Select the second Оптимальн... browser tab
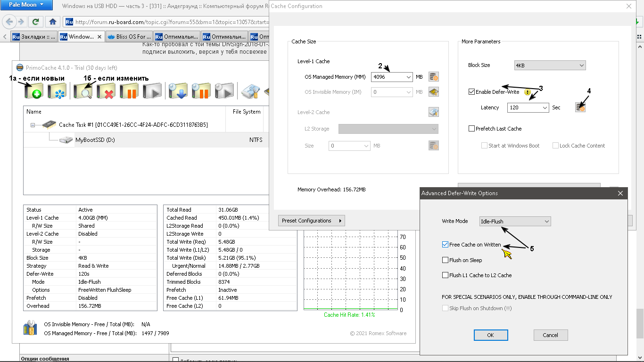Image resolution: width=644 pixels, height=362 pixels. coord(224,37)
